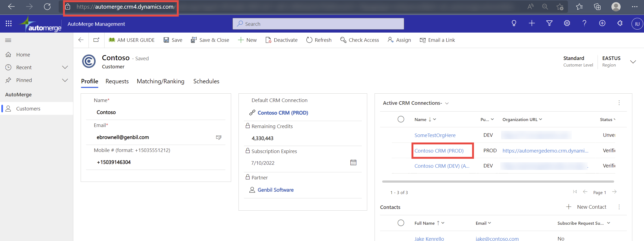Open the Contacts Email column dropdown

click(489, 223)
